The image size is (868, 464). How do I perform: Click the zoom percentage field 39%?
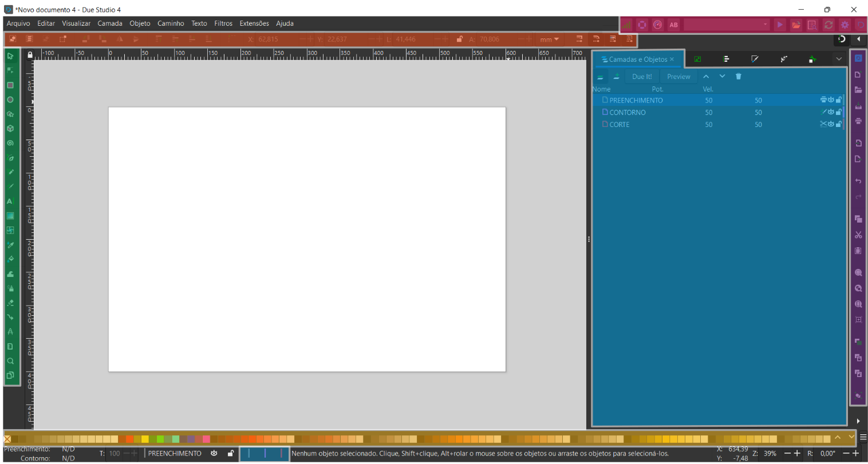(770, 453)
